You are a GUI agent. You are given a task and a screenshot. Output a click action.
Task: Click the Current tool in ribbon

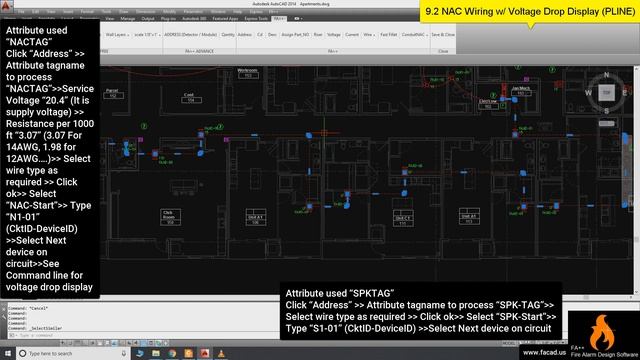[x=352, y=35]
